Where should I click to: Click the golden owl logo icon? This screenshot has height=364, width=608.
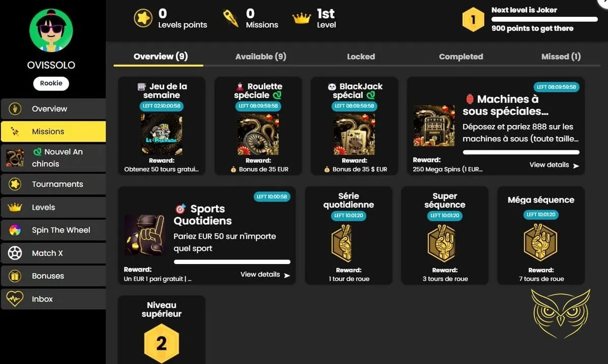[561, 313]
